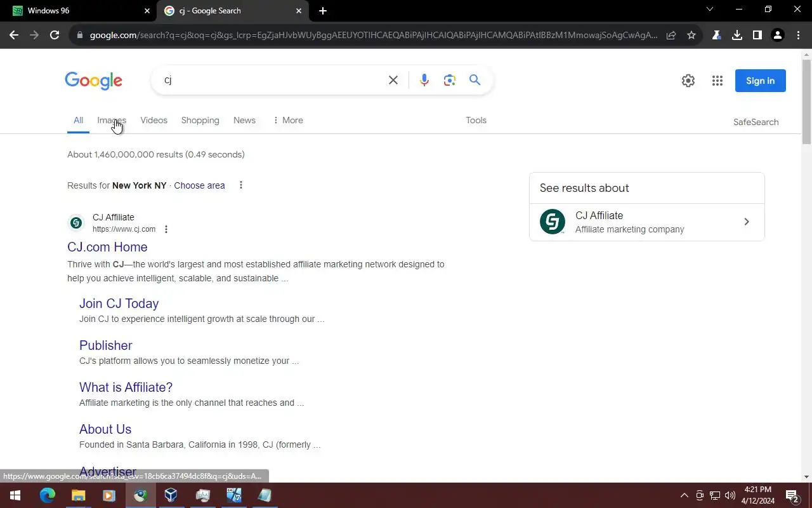Click the Sign in button
812x508 pixels.
point(760,81)
